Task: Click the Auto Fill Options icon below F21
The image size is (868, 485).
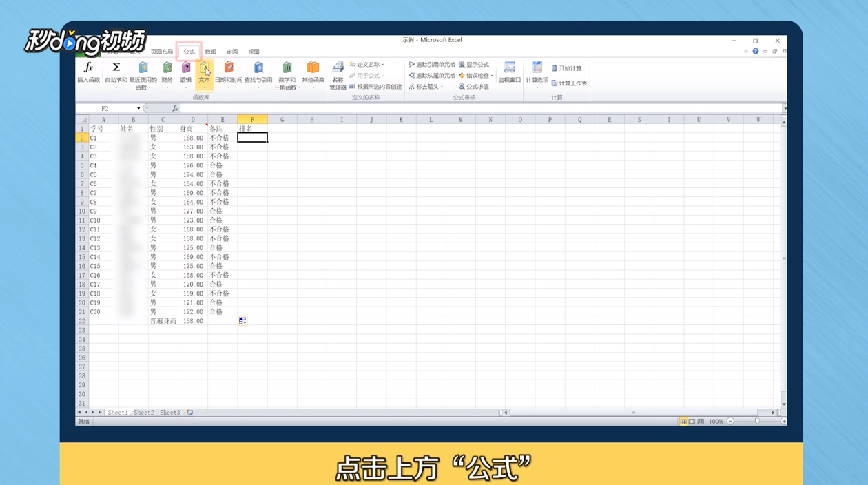Action: click(242, 321)
